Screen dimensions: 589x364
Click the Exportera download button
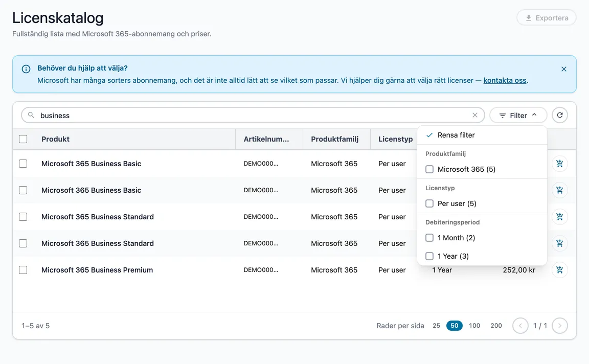[546, 18]
